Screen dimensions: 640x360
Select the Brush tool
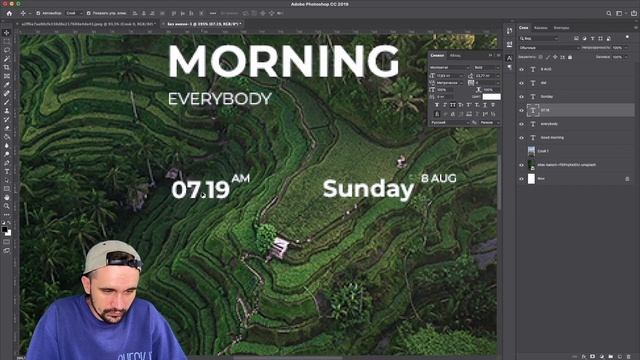tap(7, 102)
